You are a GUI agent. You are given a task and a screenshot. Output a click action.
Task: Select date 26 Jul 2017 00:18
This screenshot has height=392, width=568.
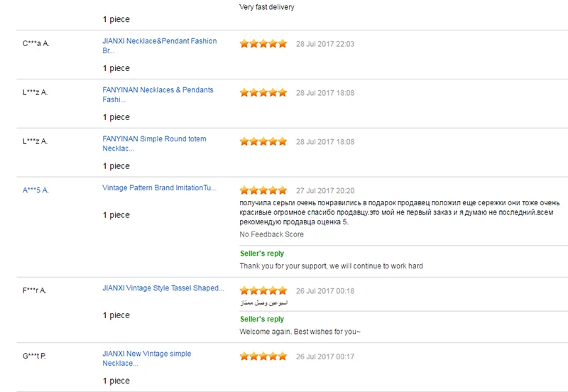(325, 291)
